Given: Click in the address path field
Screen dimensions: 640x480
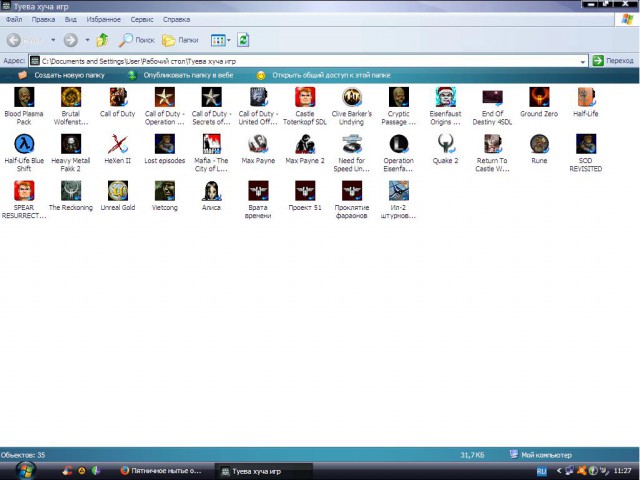Looking at the screenshot, I should [308, 61].
